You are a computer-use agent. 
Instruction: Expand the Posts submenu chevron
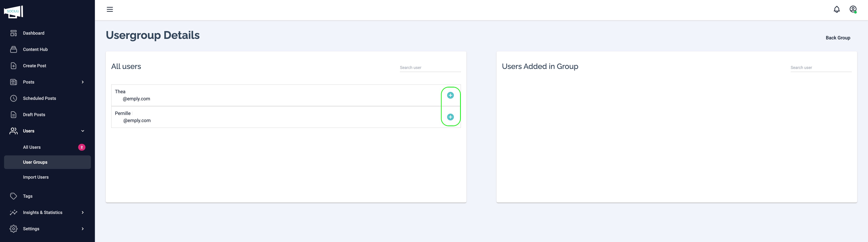pos(83,82)
